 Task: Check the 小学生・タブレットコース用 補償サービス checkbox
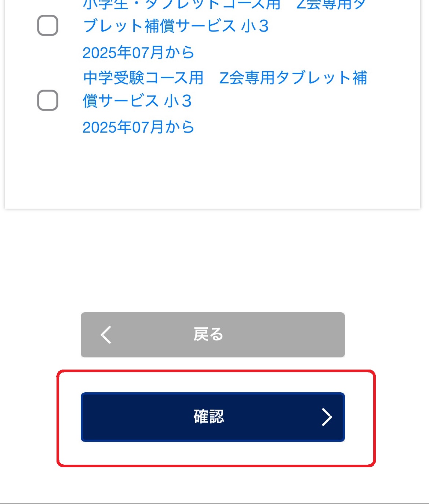pyautogui.click(x=48, y=25)
